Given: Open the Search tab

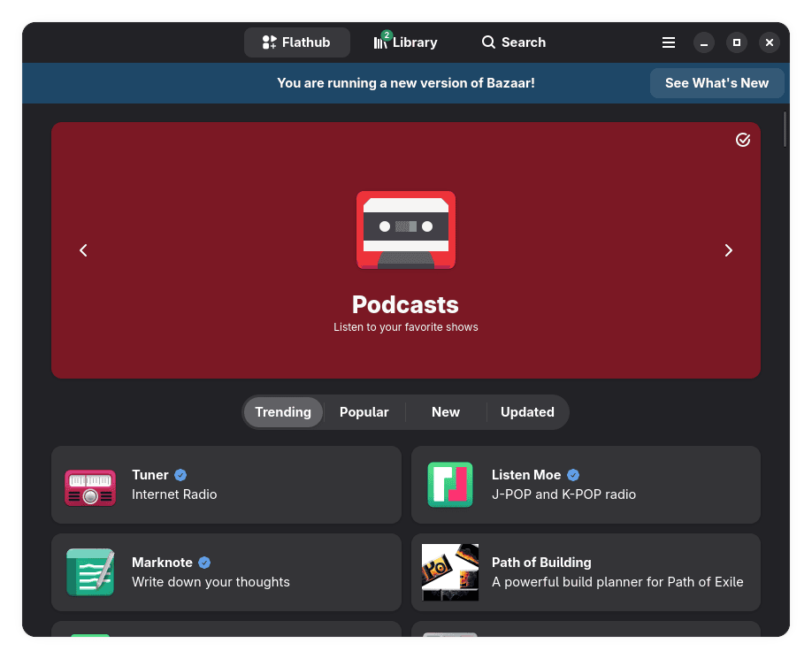Looking at the screenshot, I should point(514,42).
